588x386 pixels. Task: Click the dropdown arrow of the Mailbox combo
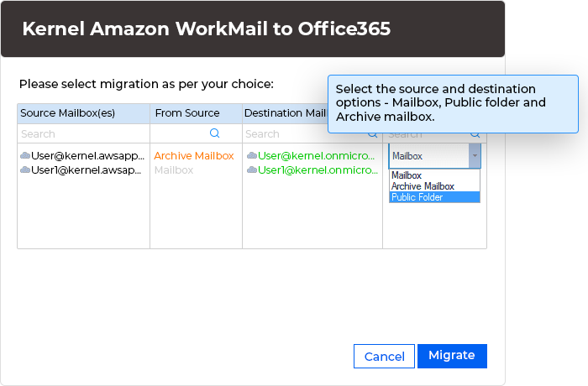tap(475, 156)
